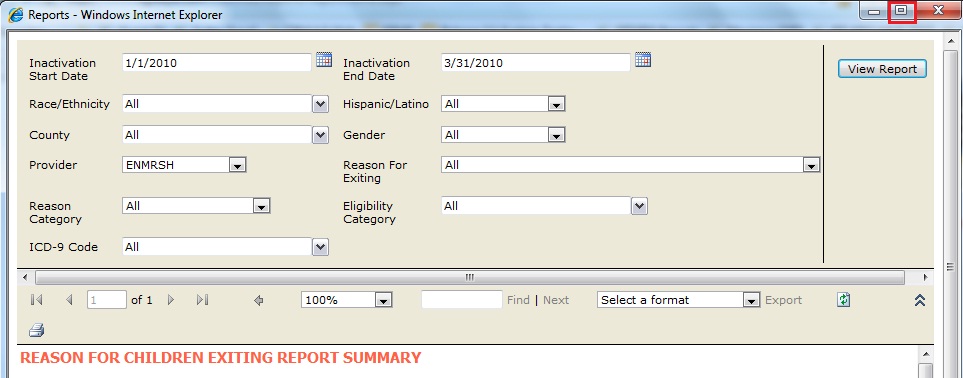963x378 pixels.
Task: Expand Race/Ethnicity dropdown
Action: click(320, 104)
